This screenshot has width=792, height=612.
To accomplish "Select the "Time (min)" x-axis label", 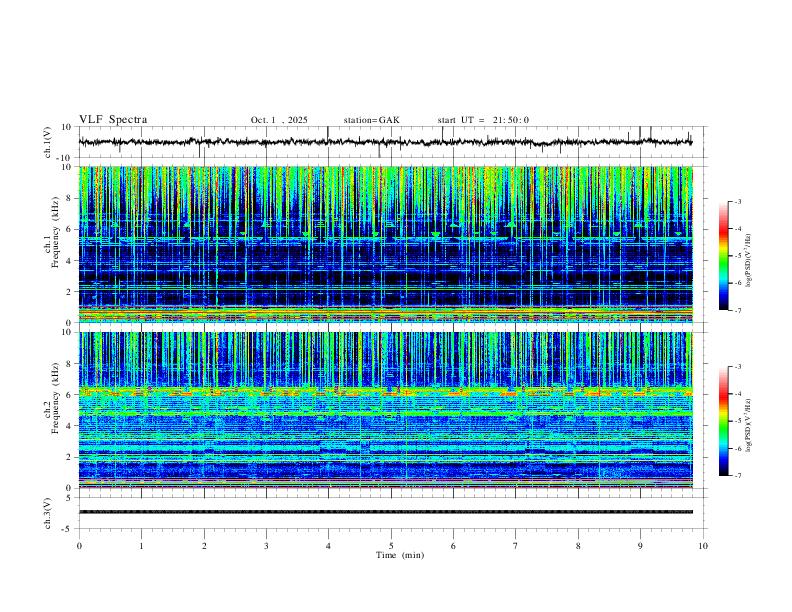I will point(400,555).
